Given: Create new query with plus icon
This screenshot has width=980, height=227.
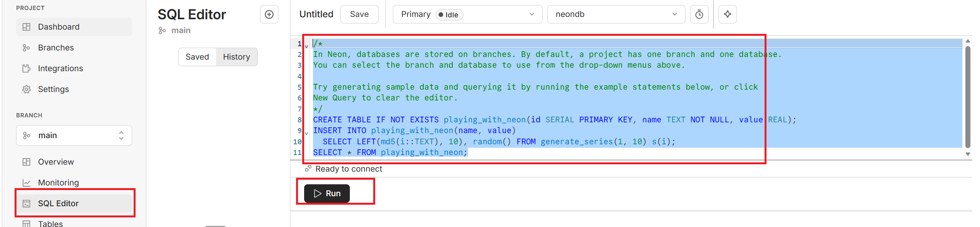Looking at the screenshot, I should (269, 14).
